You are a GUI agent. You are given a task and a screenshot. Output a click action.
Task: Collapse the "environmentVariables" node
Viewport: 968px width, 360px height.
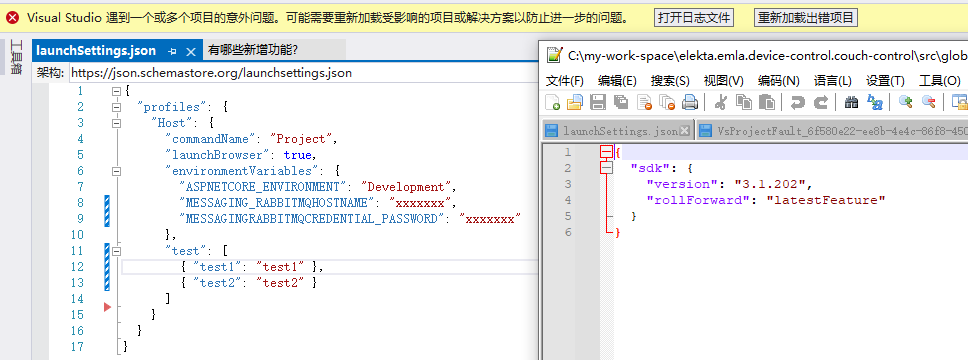tap(117, 171)
